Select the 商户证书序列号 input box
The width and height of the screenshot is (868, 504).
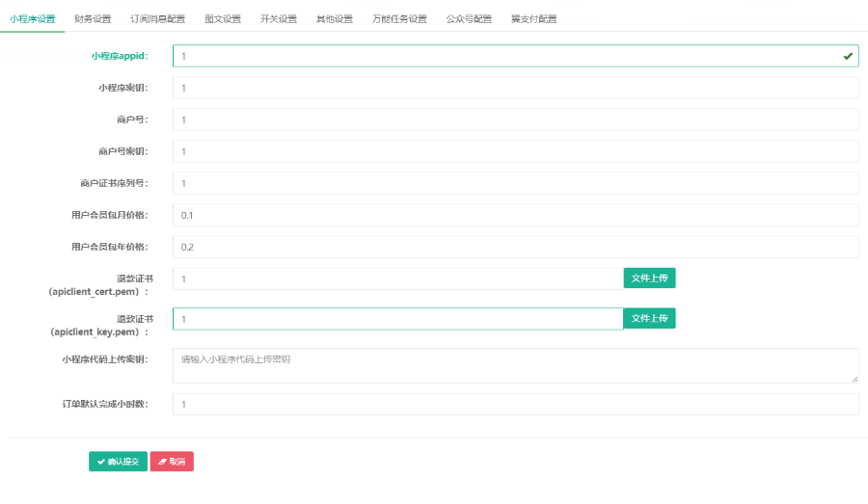click(515, 183)
